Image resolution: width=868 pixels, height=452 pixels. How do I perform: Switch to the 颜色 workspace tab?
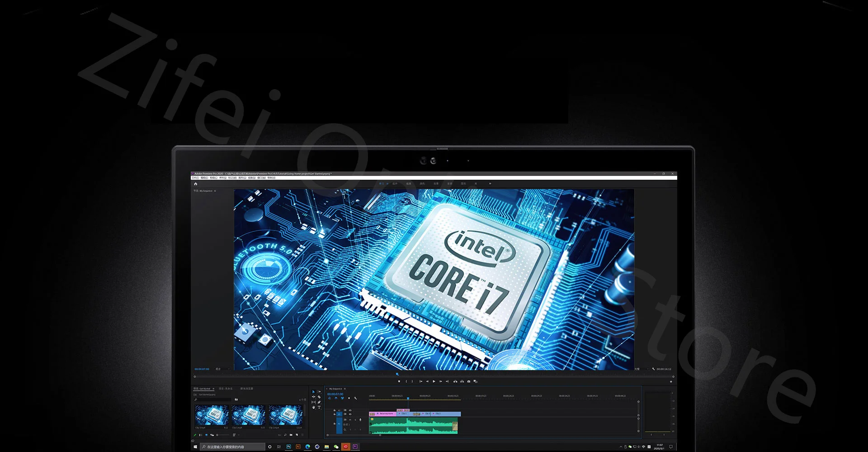click(422, 184)
